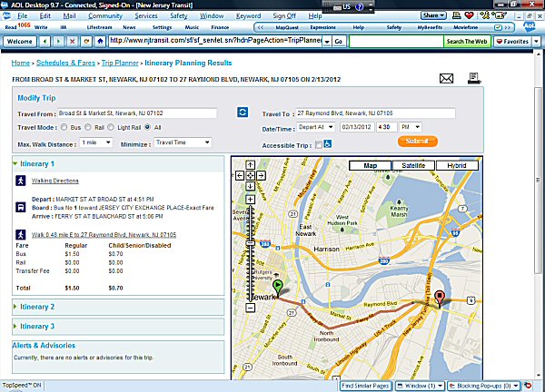This screenshot has height=392, width=545.
Task: Pan the map up
Action: click(x=251, y=165)
